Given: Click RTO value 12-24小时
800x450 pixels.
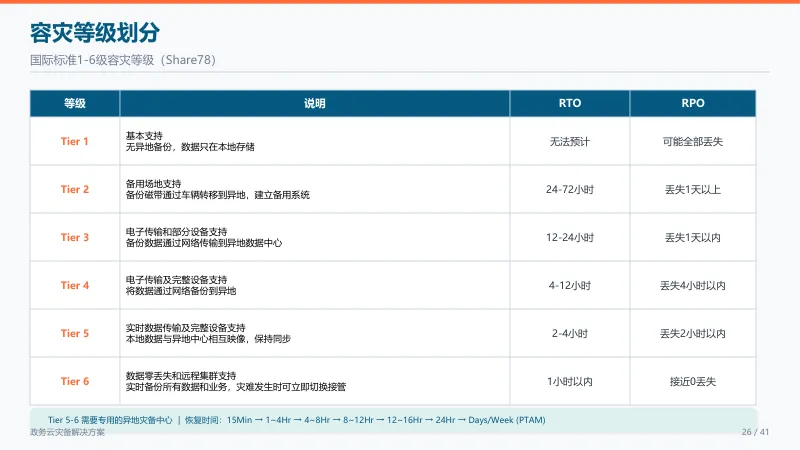Looking at the screenshot, I should [x=570, y=237].
